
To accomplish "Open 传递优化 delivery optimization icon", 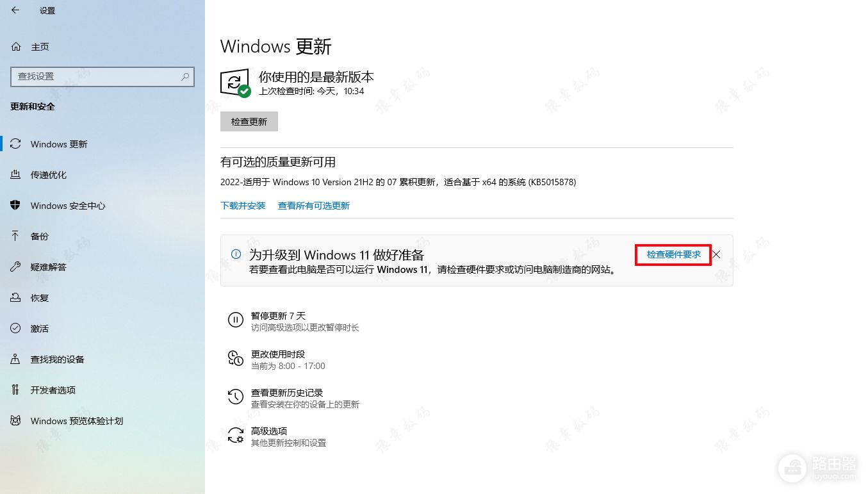I will tap(15, 175).
